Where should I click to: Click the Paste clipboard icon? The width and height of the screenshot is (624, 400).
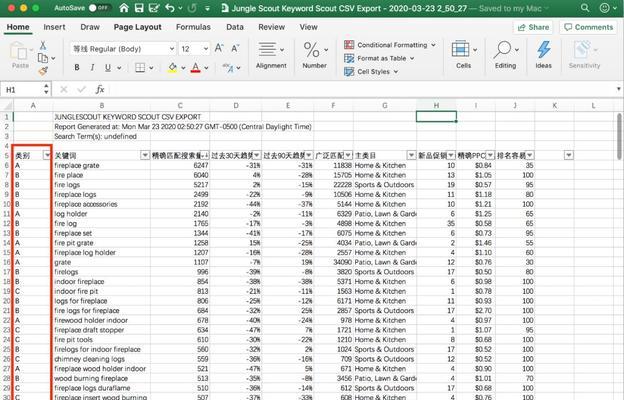pos(19,51)
